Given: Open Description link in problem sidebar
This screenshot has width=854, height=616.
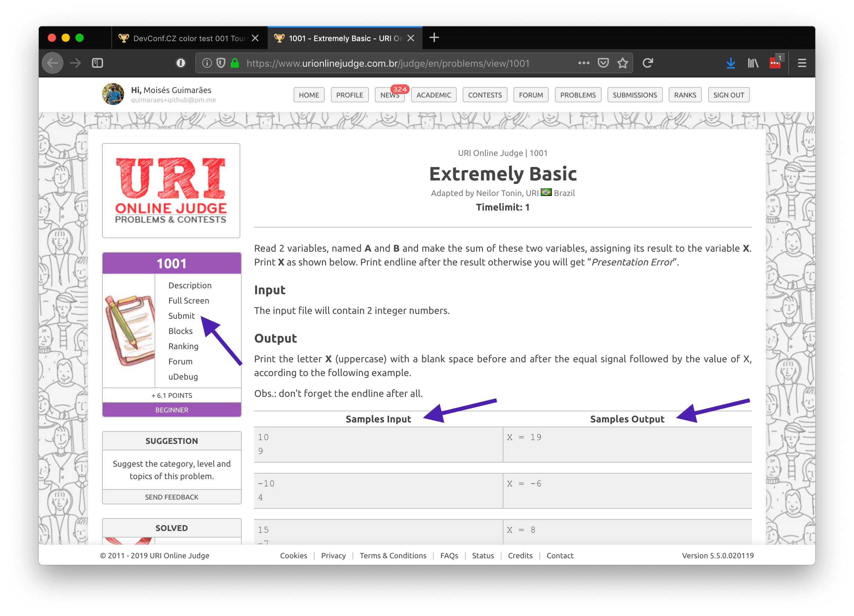Looking at the screenshot, I should 190,286.
